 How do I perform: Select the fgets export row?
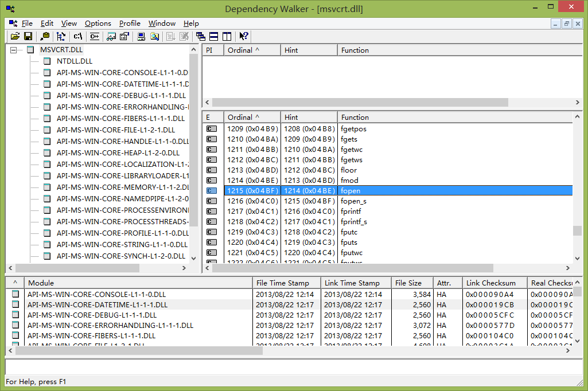click(388, 139)
